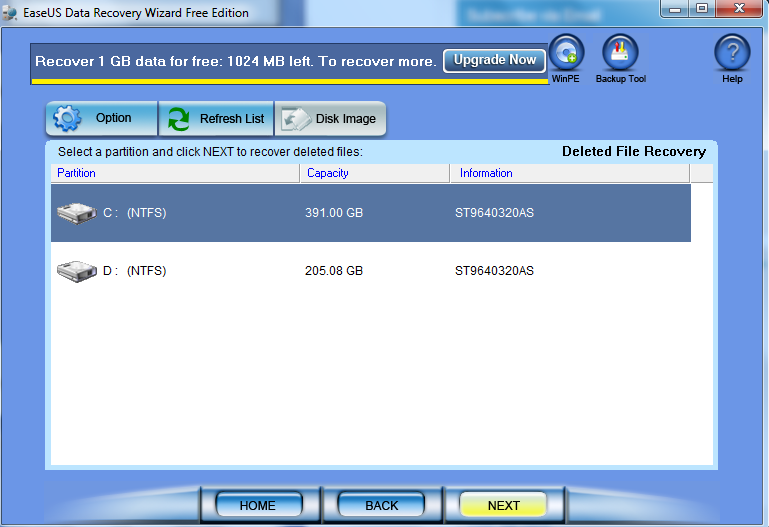
Task: Sort by Capacity column header
Action: coord(375,173)
